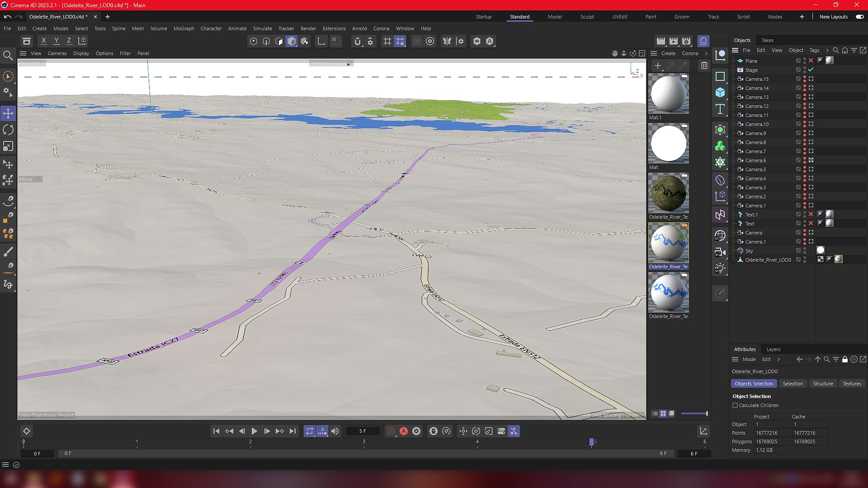Add a Rectangle spline object
Viewport: 868px width, 488px height.
click(720, 76)
